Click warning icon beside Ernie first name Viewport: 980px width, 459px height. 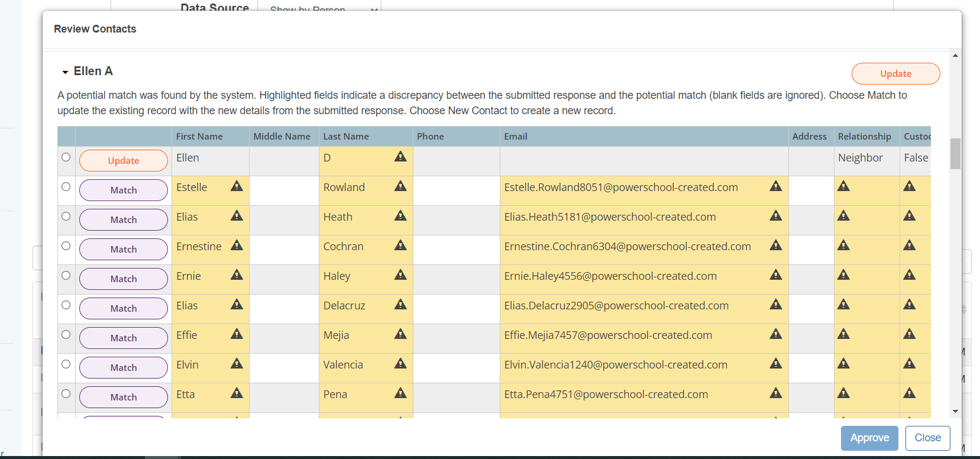237,275
